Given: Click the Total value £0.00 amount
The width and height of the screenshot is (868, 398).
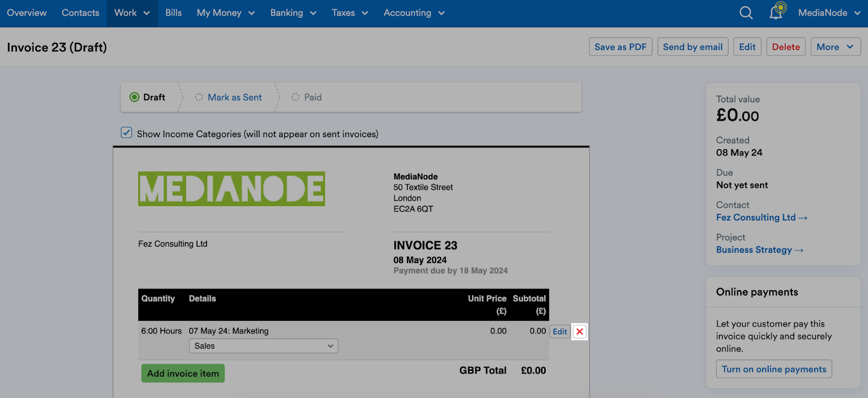Looking at the screenshot, I should [737, 115].
